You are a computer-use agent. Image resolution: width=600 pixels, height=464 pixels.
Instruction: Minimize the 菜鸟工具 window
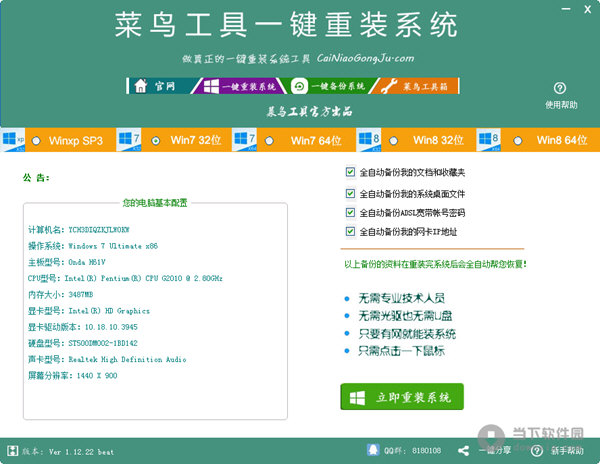tap(566, 9)
